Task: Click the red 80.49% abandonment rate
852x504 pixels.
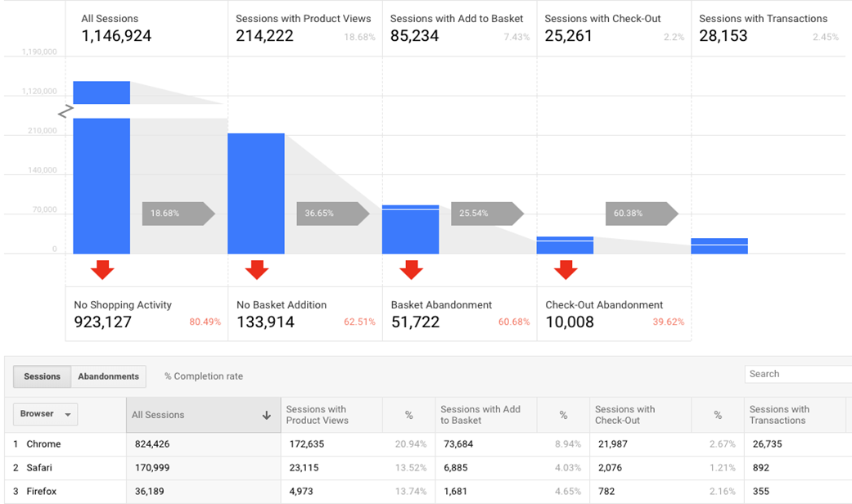Action: 205,322
